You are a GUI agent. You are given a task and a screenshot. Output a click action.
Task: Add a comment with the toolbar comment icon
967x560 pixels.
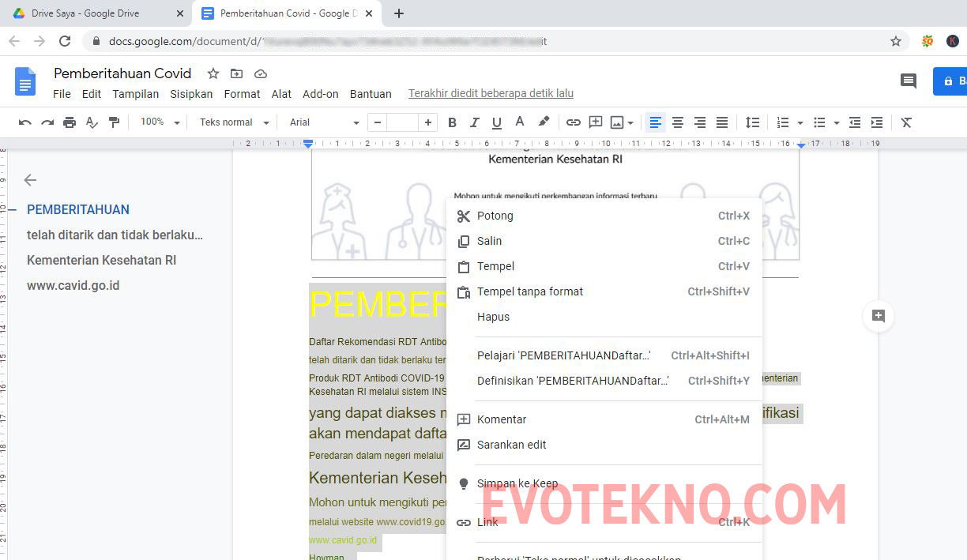[596, 122]
